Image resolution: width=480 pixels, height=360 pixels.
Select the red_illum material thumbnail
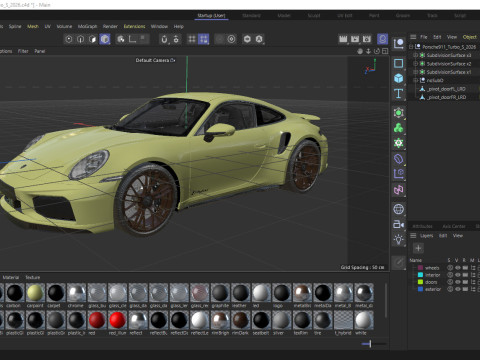pos(117,320)
